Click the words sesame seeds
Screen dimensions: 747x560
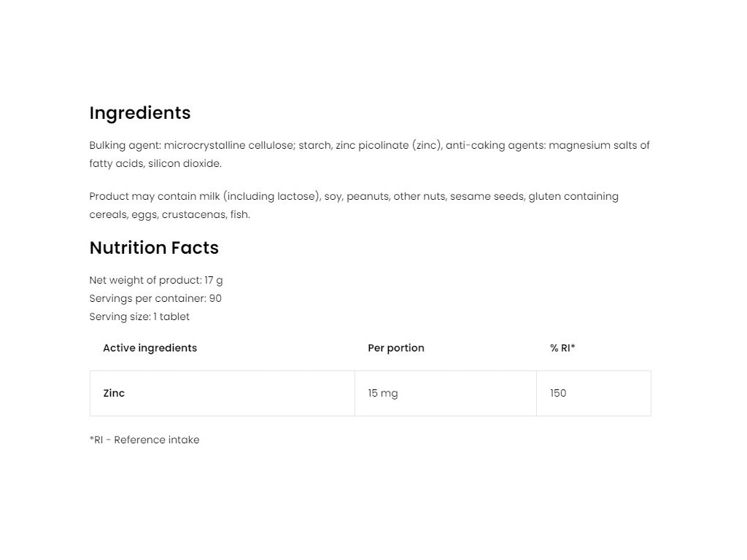point(486,196)
